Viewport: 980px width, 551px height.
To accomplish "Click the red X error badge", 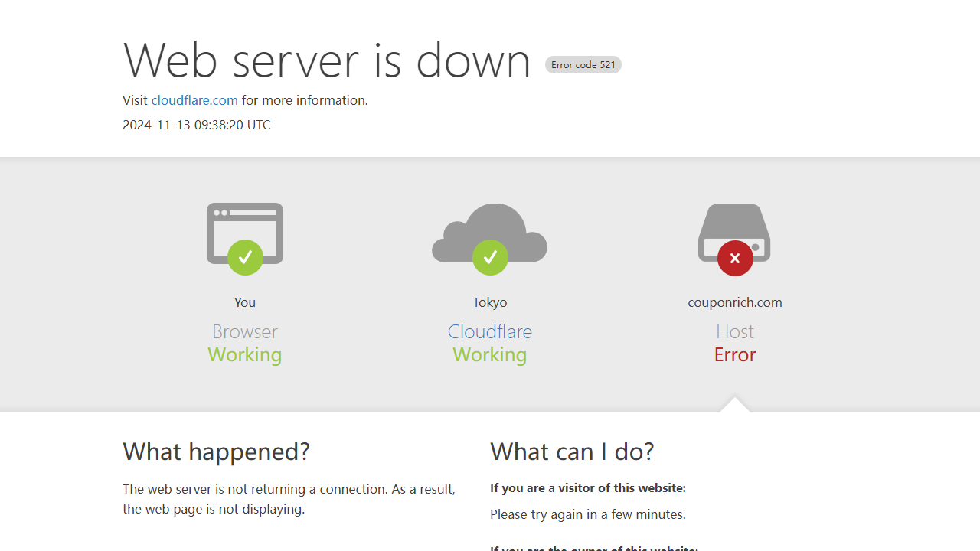I will click(x=735, y=258).
